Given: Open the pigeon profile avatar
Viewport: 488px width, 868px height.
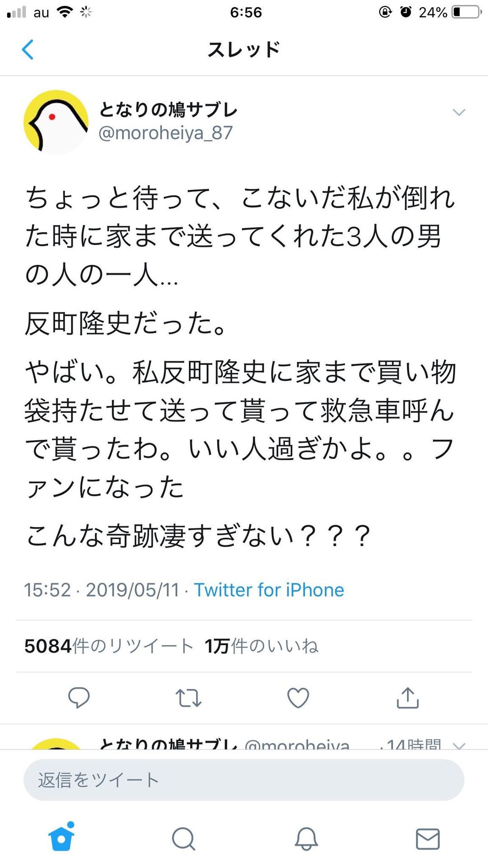Looking at the screenshot, I should (x=56, y=122).
